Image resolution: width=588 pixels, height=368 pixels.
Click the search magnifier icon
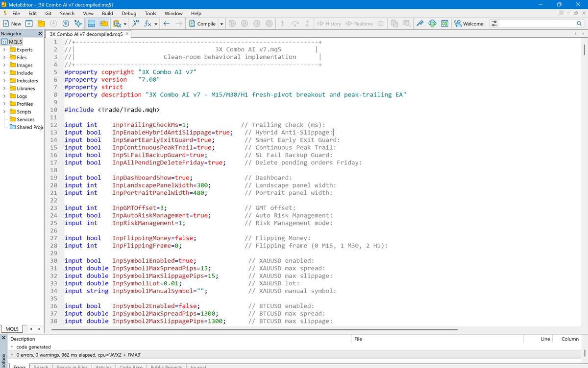click(x=579, y=23)
